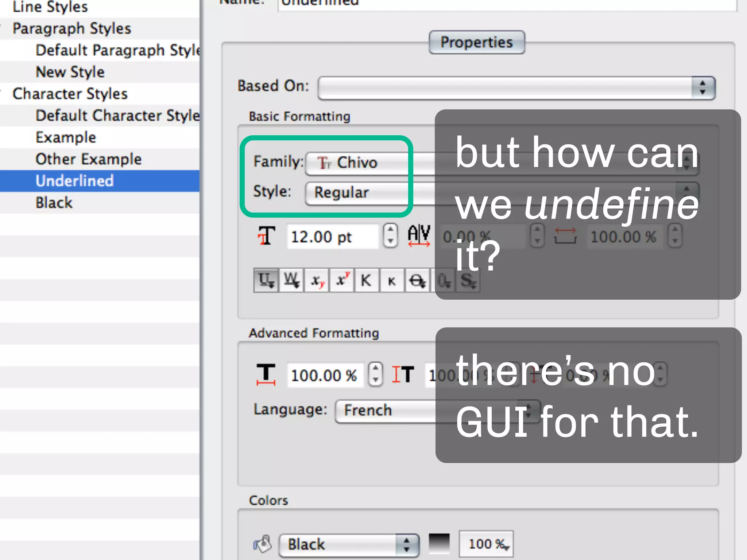Toggle the Underline Words Only button

click(291, 281)
